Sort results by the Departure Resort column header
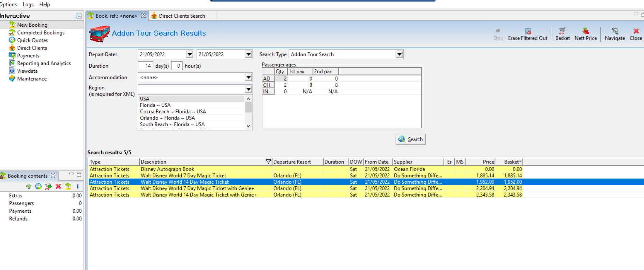Viewport: 644px width, 270px height. (298, 162)
